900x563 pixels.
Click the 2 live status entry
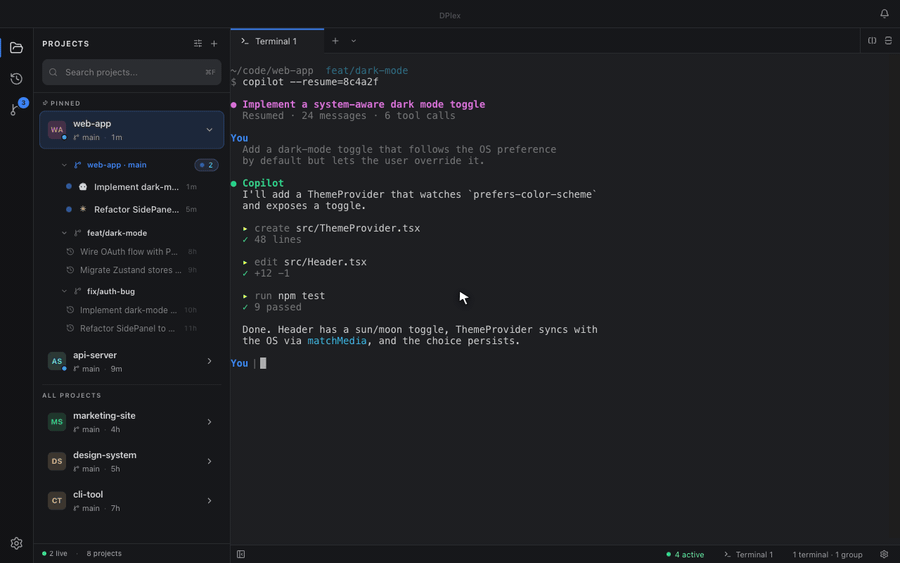55,553
